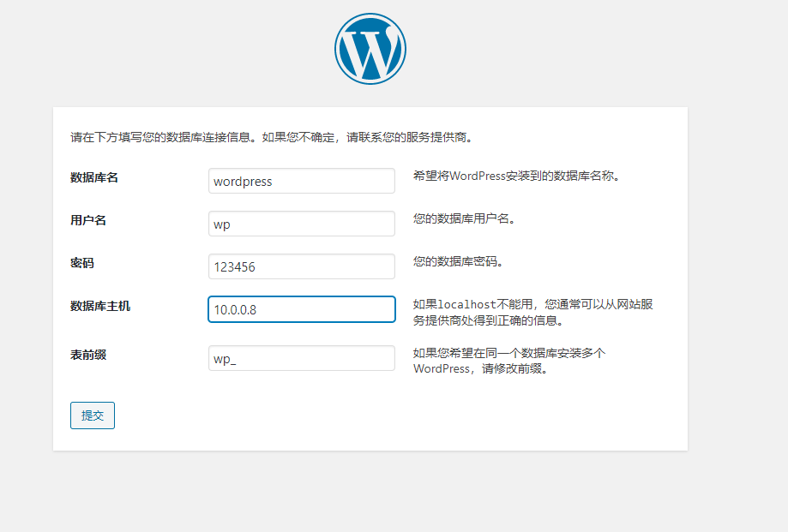Click the 数据库名 label
This screenshot has width=788, height=532.
(x=94, y=177)
